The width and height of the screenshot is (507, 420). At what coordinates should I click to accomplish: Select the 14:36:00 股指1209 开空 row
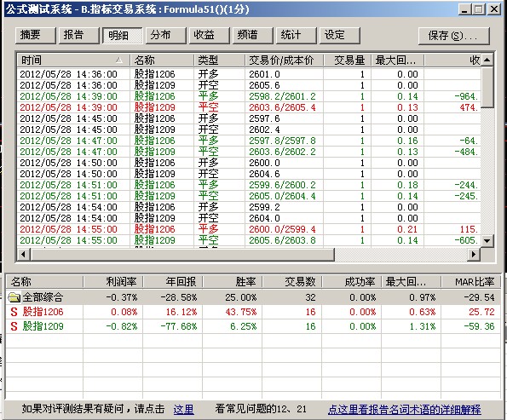(x=249, y=85)
